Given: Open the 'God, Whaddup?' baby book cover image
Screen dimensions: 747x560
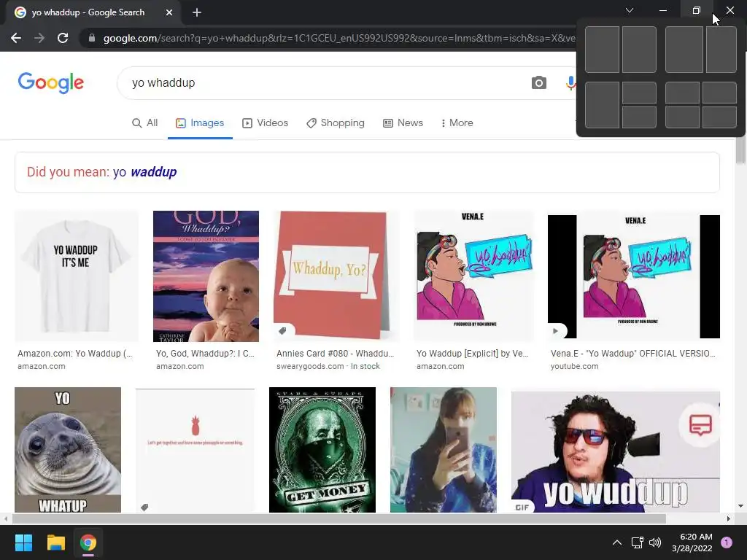Looking at the screenshot, I should point(206,276).
